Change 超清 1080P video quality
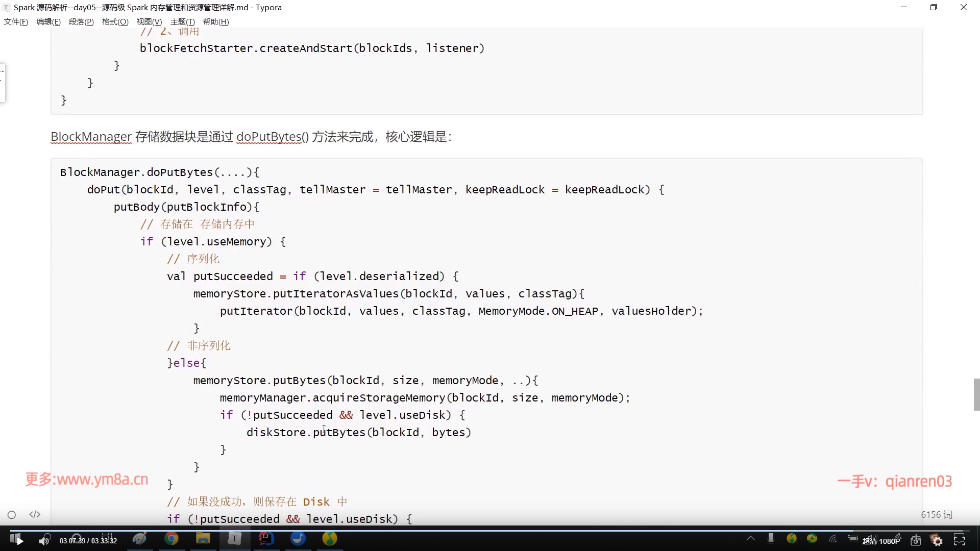Image resolution: width=980 pixels, height=551 pixels. click(881, 541)
